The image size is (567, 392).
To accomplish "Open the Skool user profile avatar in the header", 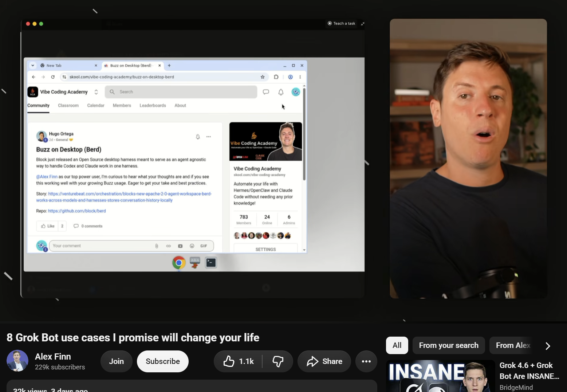I will [x=296, y=92].
